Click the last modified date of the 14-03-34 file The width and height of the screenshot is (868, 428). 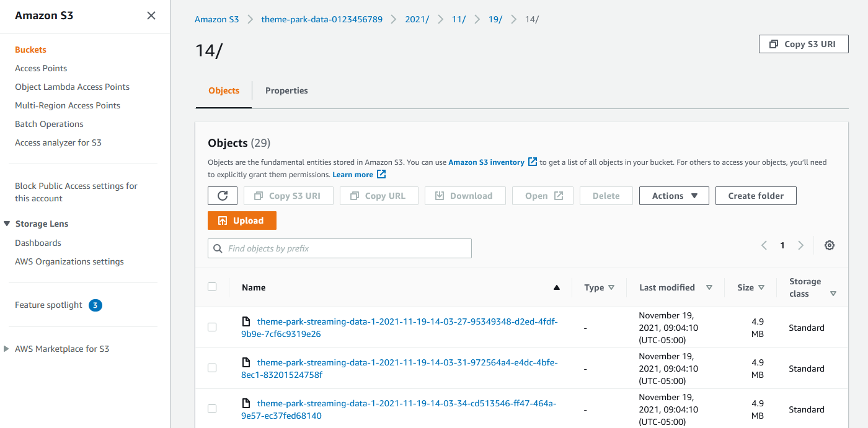pos(668,409)
